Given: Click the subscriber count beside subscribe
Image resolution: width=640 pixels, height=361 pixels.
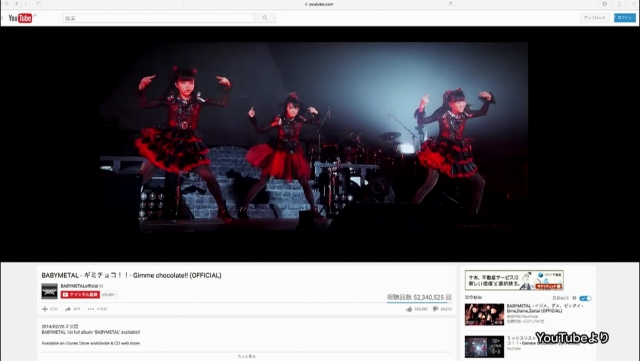Looking at the screenshot, I should pyautogui.click(x=109, y=294).
